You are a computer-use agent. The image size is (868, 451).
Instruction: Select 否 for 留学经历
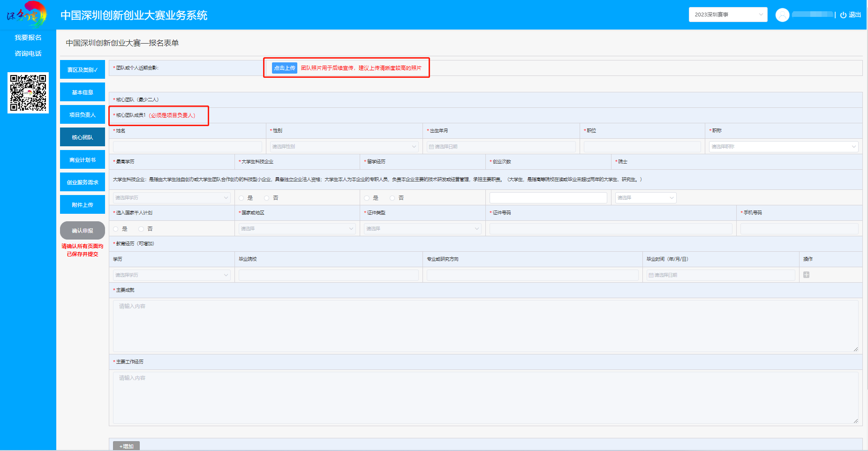392,198
